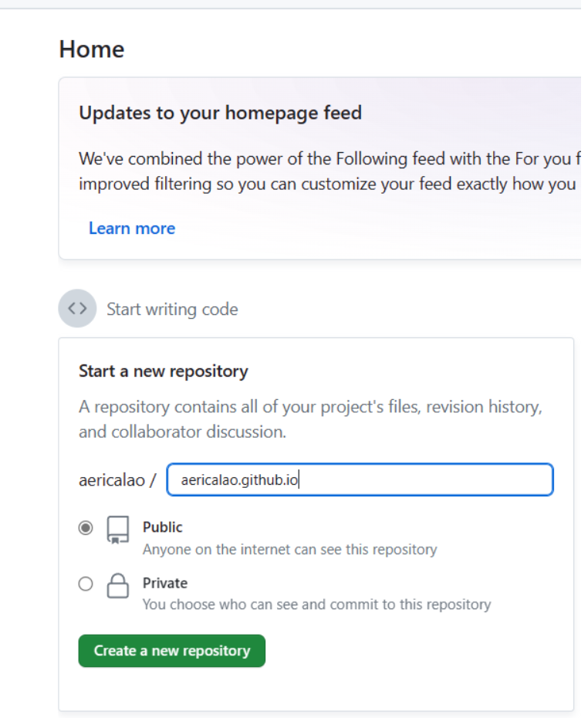Screen dimensions: 588x718
Task: Click the repository book icon beside Public
Action: pos(117,530)
